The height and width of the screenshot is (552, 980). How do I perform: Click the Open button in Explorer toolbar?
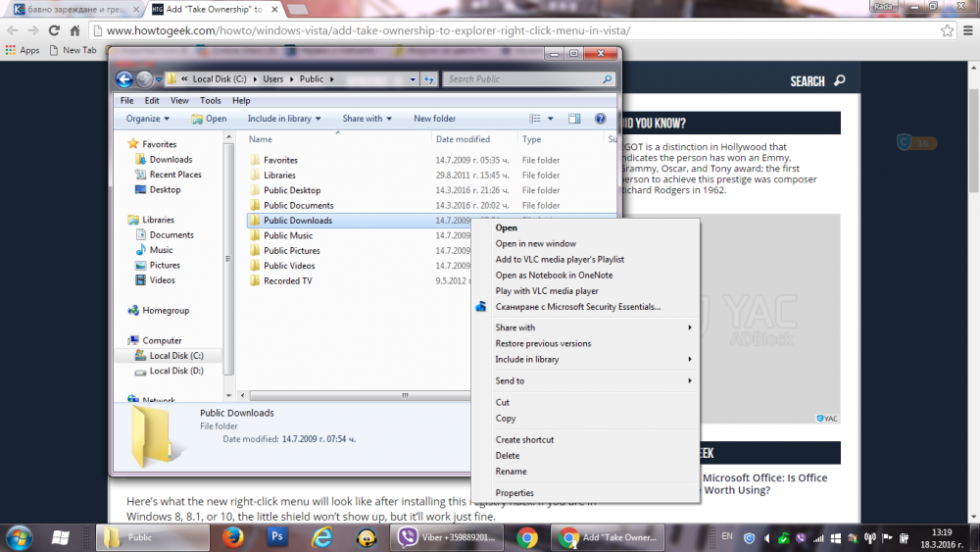209,119
